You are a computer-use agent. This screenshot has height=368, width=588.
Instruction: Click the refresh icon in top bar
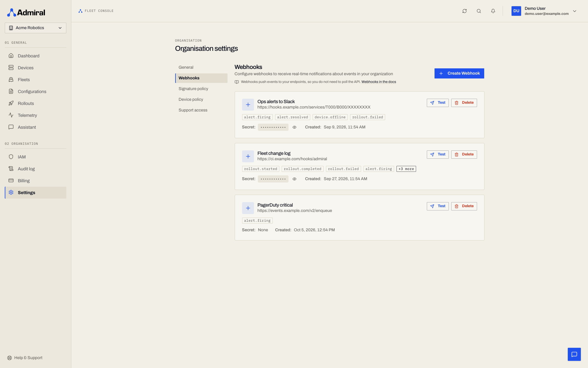(x=464, y=11)
